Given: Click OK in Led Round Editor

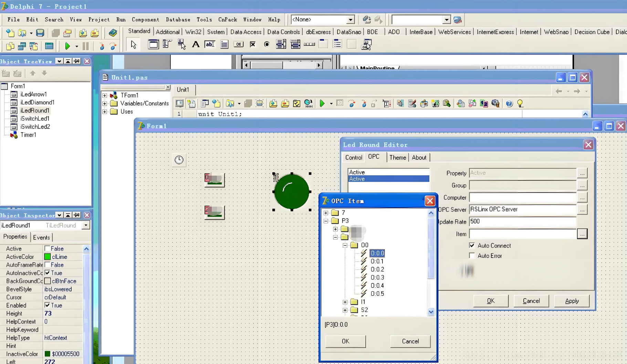Looking at the screenshot, I should point(491,301).
